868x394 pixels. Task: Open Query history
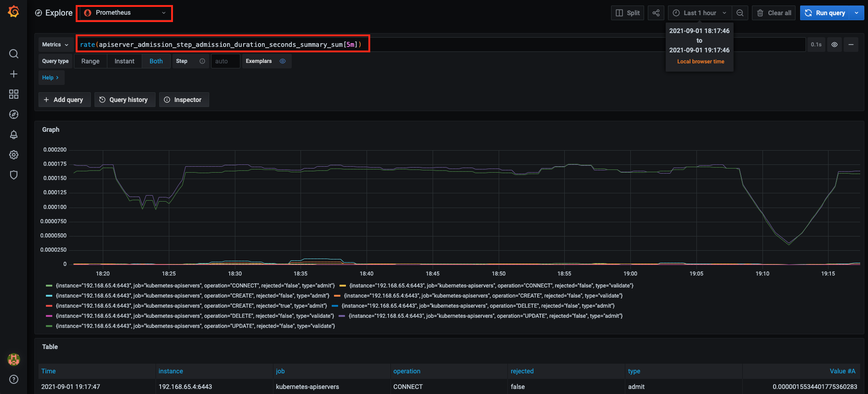[125, 100]
